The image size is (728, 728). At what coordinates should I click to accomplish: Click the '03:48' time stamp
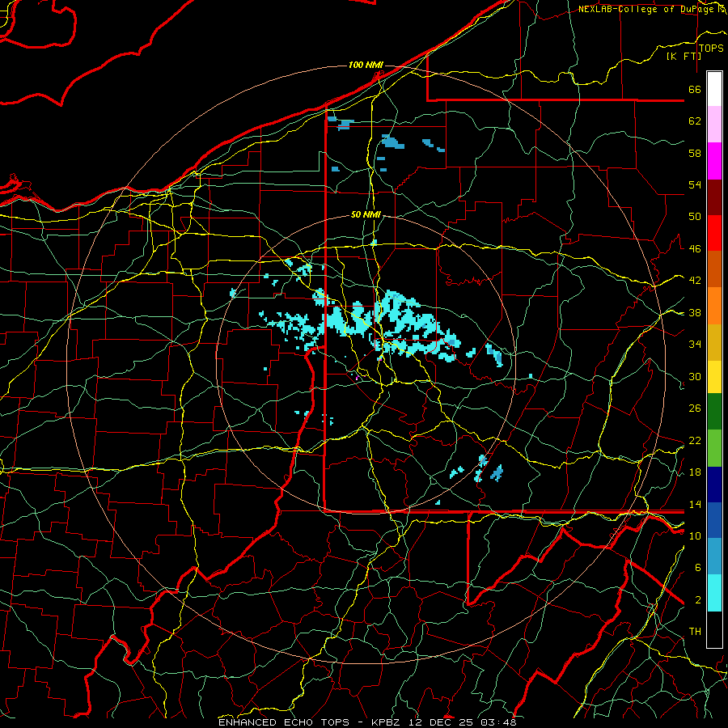pyautogui.click(x=498, y=722)
